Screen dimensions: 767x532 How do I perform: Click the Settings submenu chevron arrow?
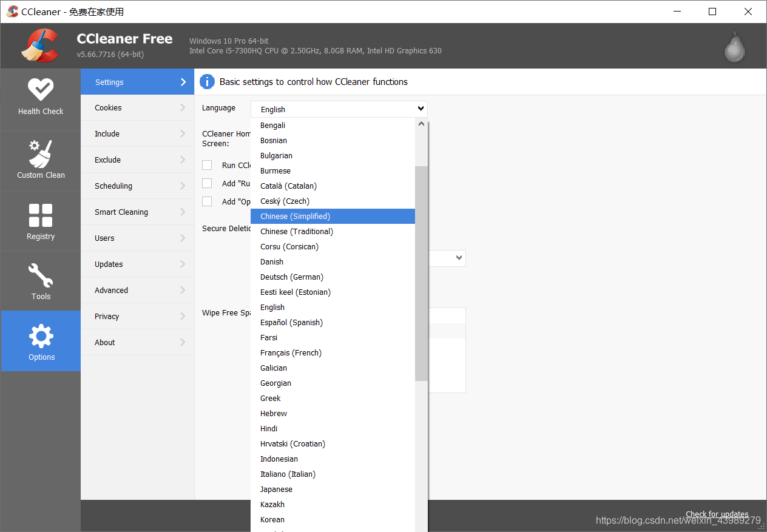click(x=183, y=82)
